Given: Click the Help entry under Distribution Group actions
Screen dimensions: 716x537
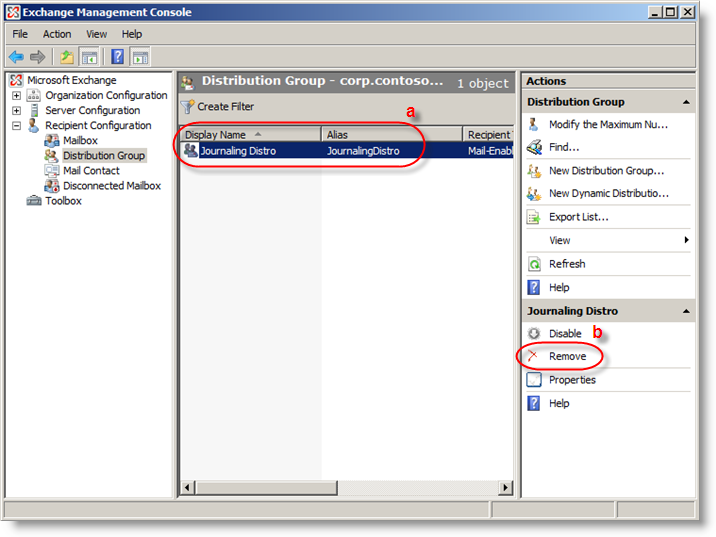Looking at the screenshot, I should pyautogui.click(x=559, y=288).
